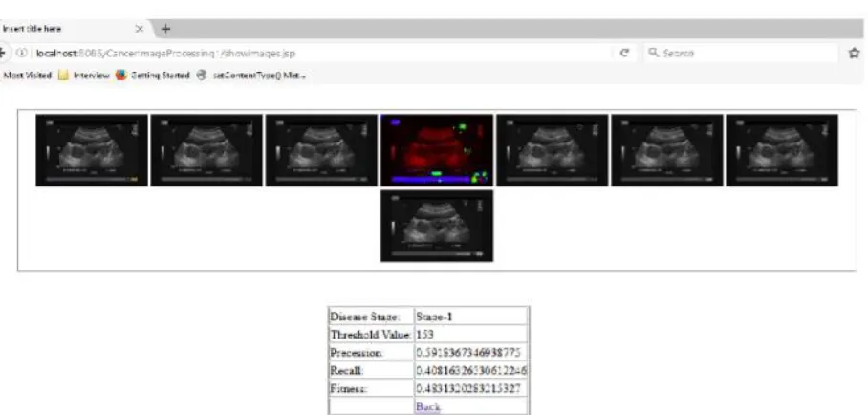The height and width of the screenshot is (415, 868).
Task: Click the localhost URL address field
Action: click(x=321, y=54)
